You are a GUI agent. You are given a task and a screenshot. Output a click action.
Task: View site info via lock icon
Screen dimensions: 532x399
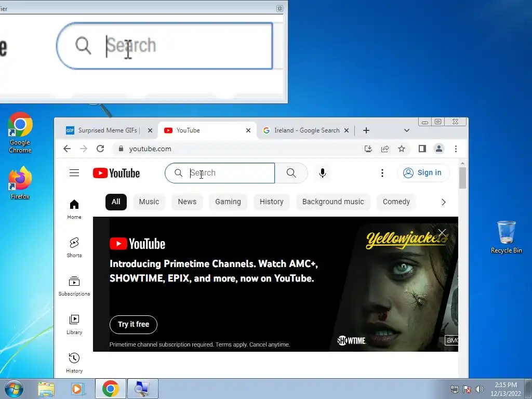click(121, 149)
